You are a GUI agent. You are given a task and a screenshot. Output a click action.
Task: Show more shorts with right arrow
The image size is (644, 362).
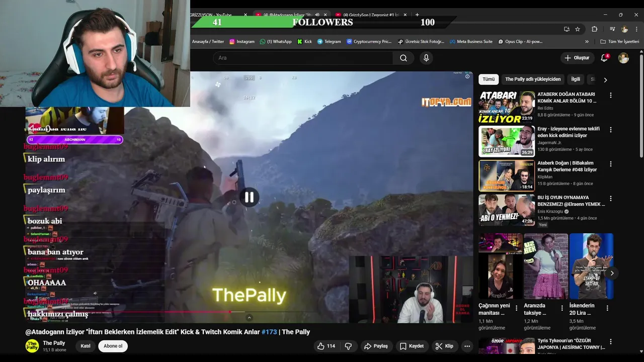click(612, 273)
